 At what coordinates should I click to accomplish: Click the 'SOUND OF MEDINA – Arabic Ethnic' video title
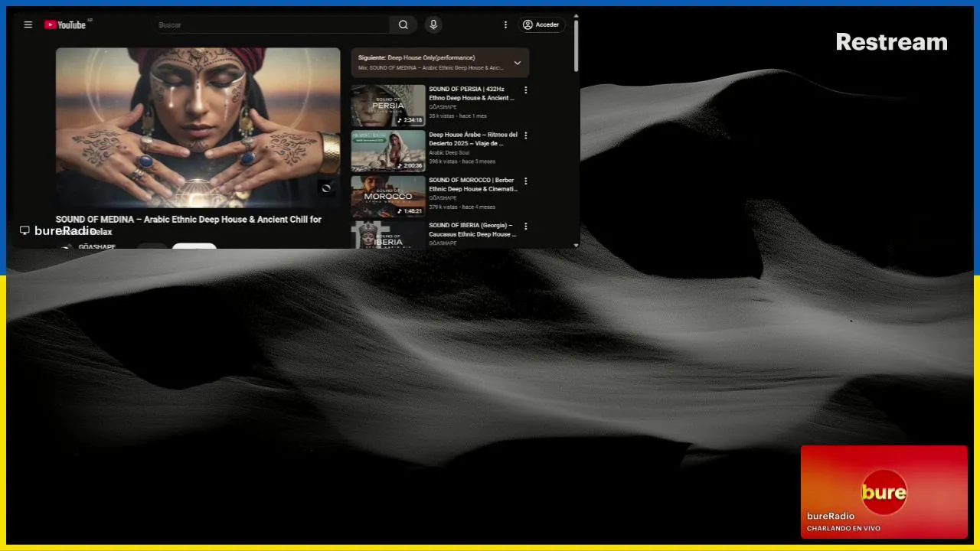[188, 225]
